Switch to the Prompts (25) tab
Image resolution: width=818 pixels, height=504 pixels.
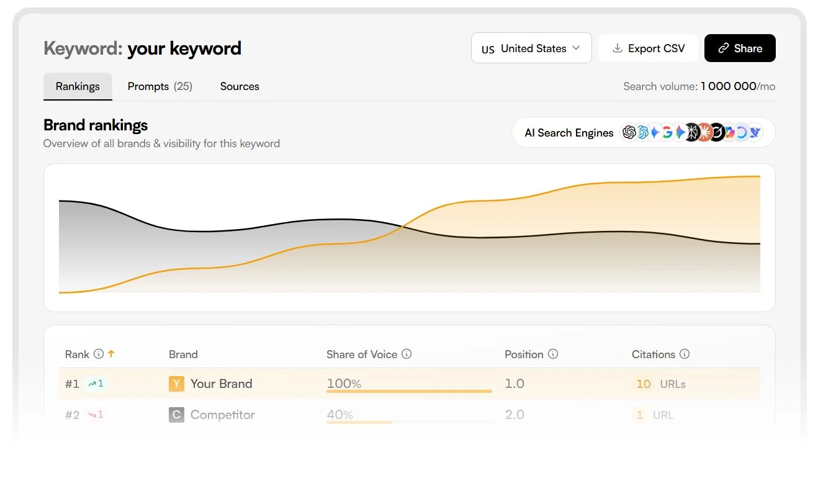tap(160, 86)
